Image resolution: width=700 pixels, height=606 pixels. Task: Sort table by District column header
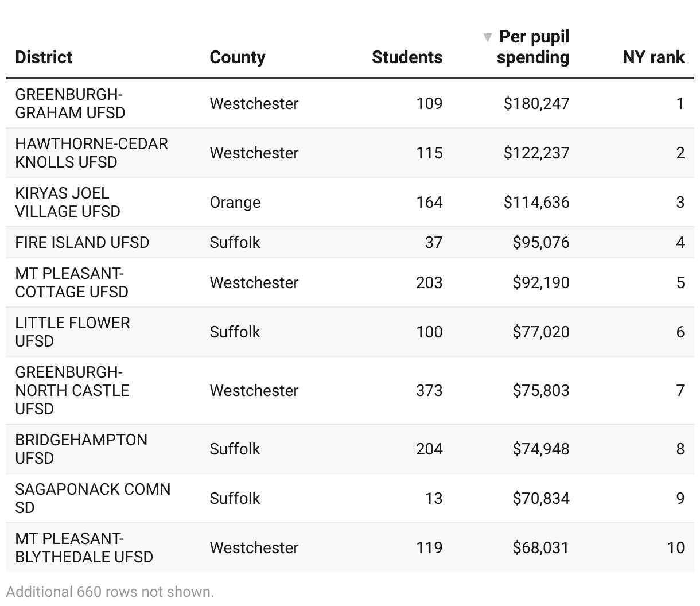tap(44, 57)
